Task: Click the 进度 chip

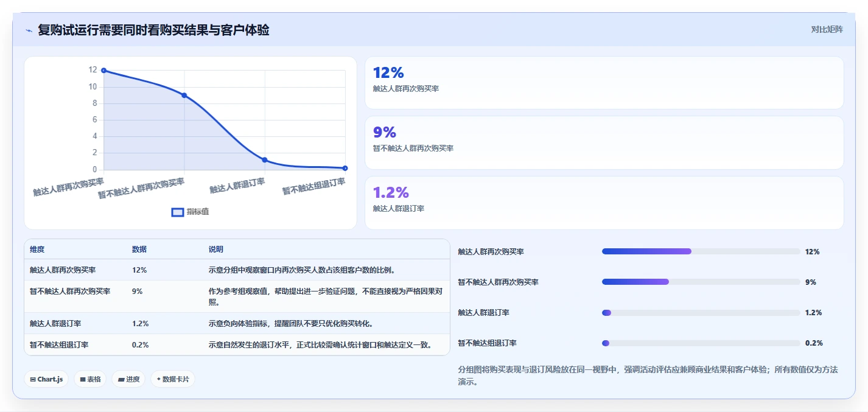Action: (x=128, y=379)
